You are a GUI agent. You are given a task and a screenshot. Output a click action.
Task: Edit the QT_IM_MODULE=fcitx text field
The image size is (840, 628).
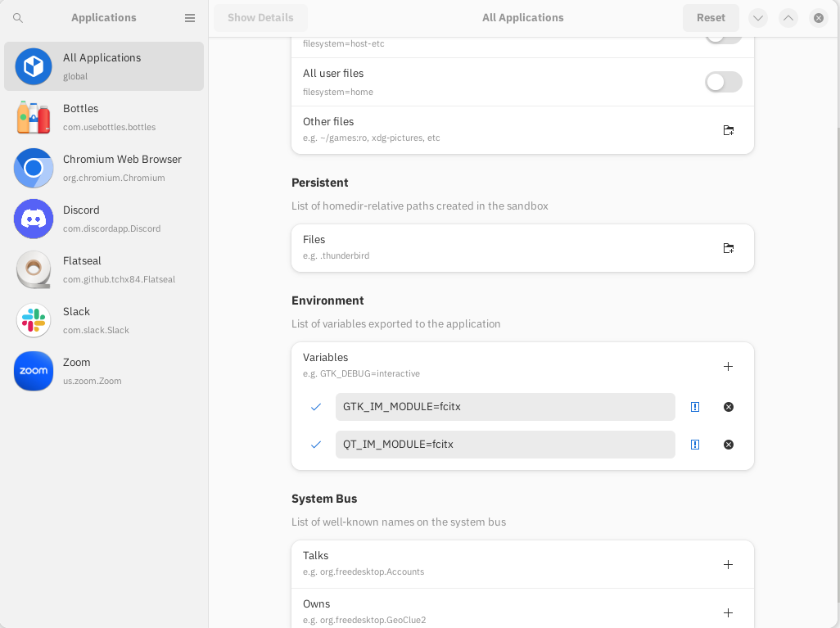click(505, 445)
